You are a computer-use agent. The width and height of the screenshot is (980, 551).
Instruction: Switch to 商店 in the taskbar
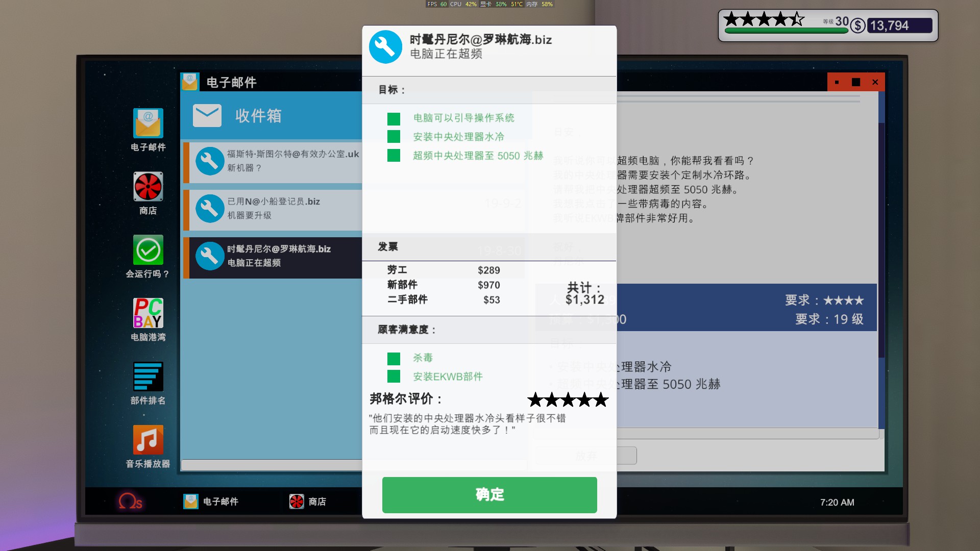307,502
